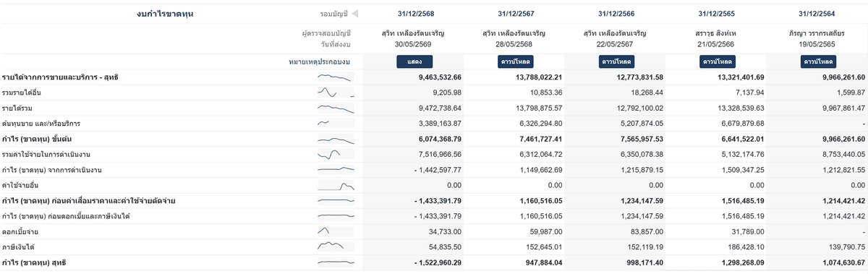Open sparkline for กำไร (ขาดทุน) ก่อนดอกเบี้ยและภาษีเงินได้

[x=336, y=216]
